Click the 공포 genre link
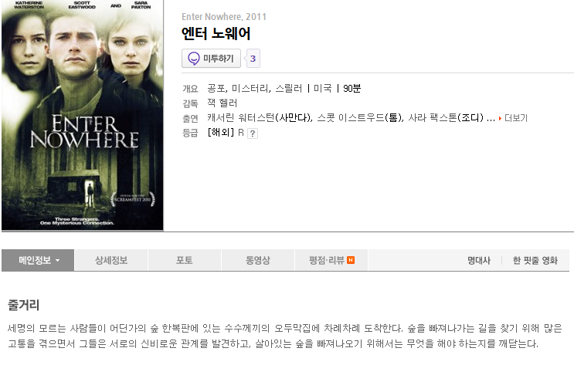Image resolution: width=574 pixels, height=392 pixels. (x=216, y=89)
